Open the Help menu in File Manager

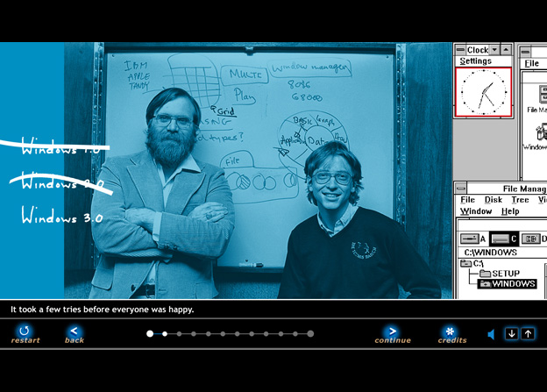coord(510,211)
